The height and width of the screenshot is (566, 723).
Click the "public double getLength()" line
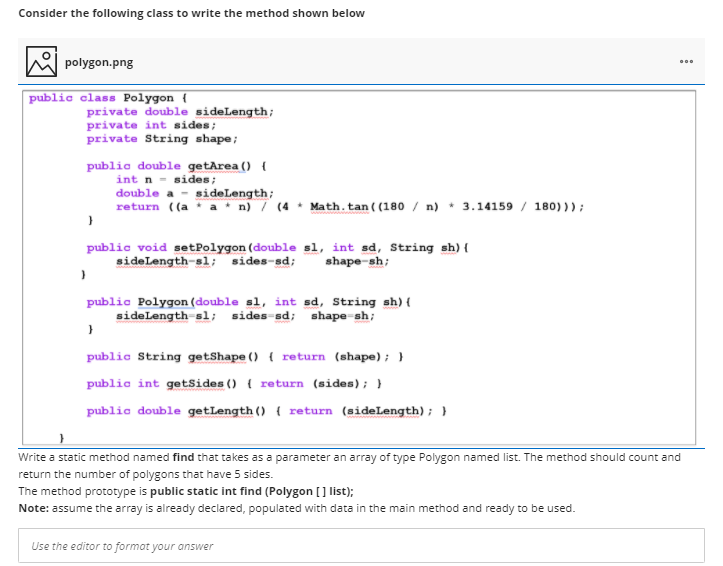(267, 411)
